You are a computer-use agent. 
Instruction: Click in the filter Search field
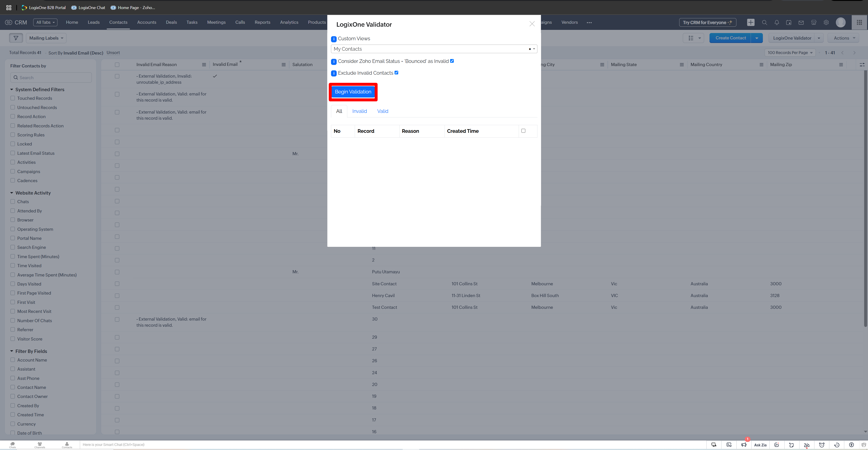coord(51,78)
